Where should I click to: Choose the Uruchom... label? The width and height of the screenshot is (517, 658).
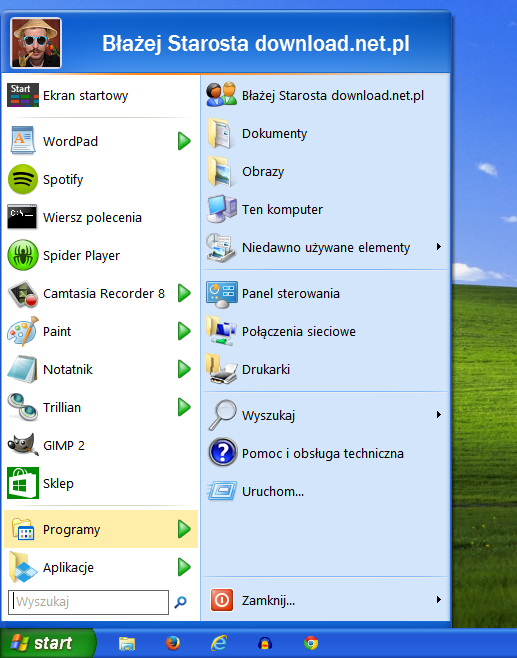coord(273,491)
